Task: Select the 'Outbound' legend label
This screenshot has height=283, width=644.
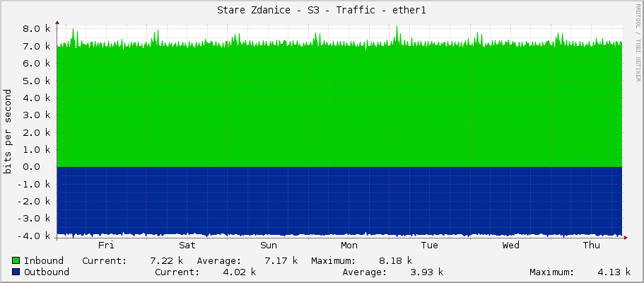Action: click(47, 272)
